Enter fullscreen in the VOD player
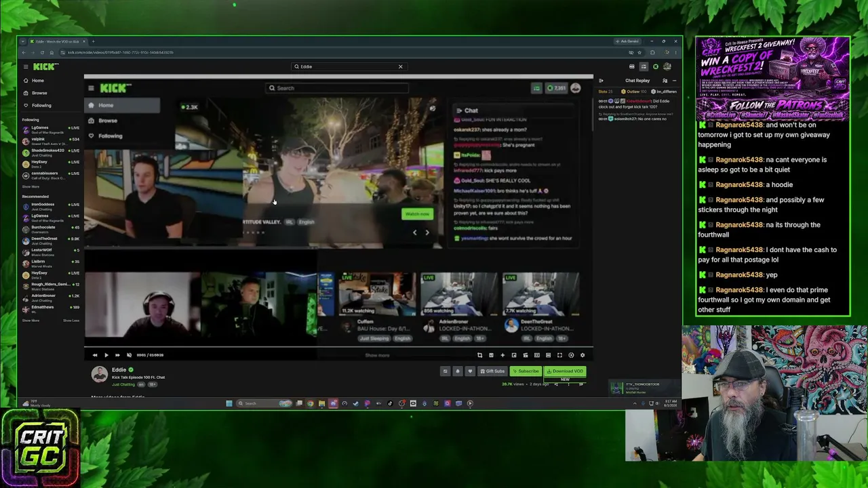This screenshot has height=488, width=868. [559, 355]
